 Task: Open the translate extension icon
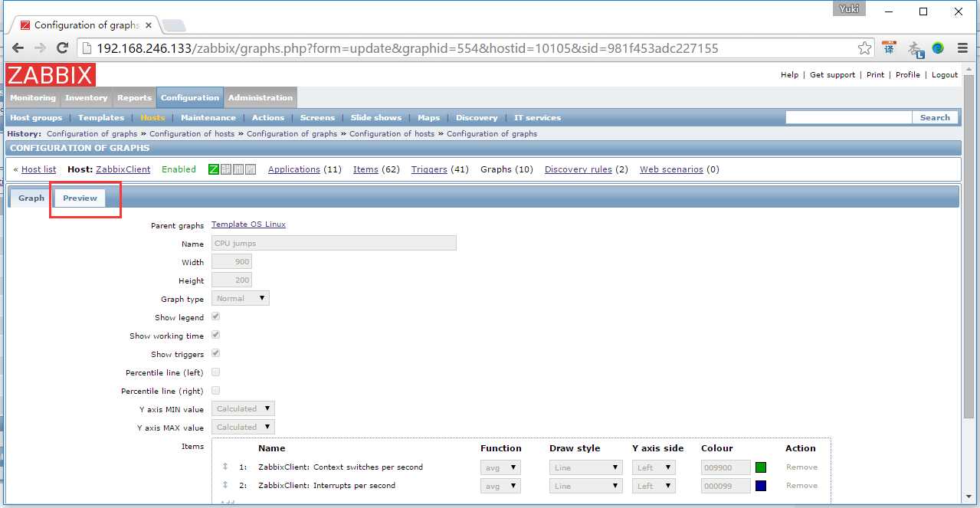[889, 48]
